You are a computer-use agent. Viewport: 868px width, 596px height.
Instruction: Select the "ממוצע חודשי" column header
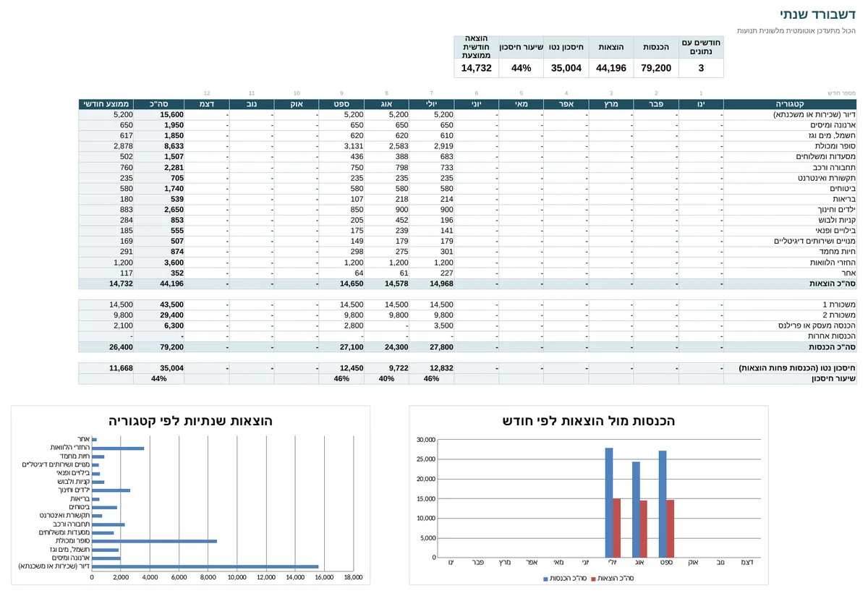(x=106, y=104)
